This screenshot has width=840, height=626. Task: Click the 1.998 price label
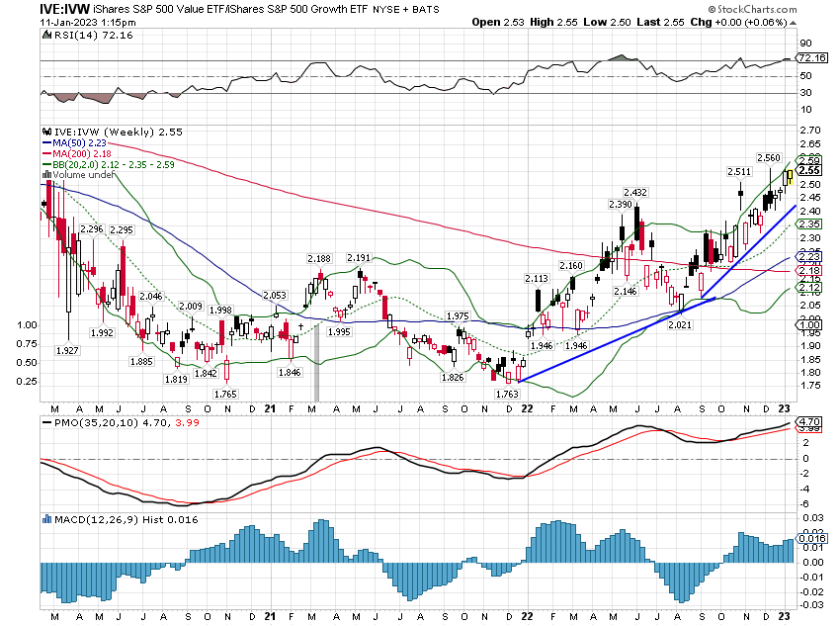220,311
